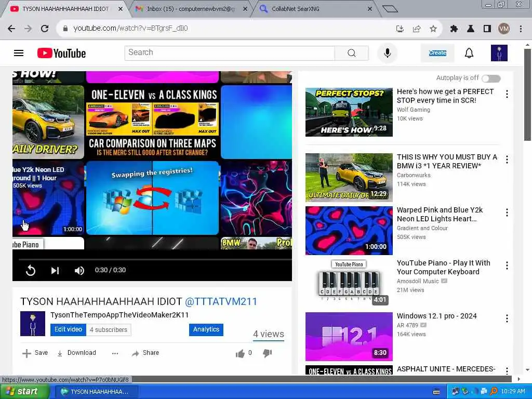Click the Create button
This screenshot has width=532, height=399.
pos(437,53)
